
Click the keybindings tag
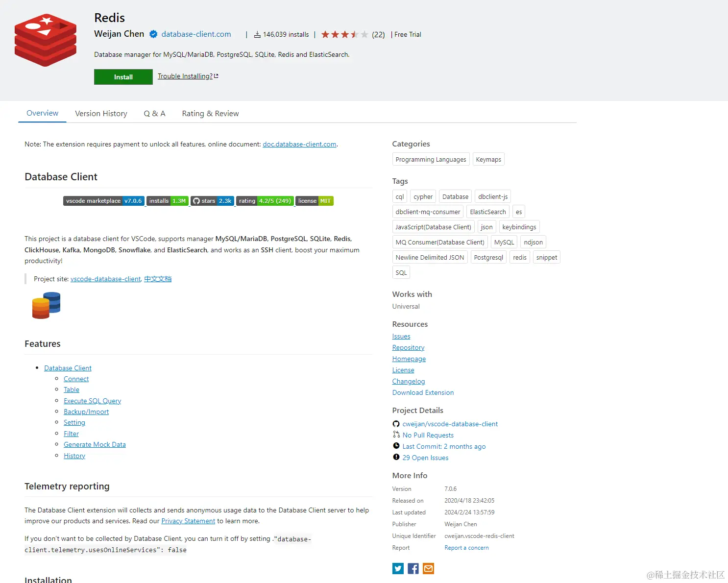coord(519,227)
